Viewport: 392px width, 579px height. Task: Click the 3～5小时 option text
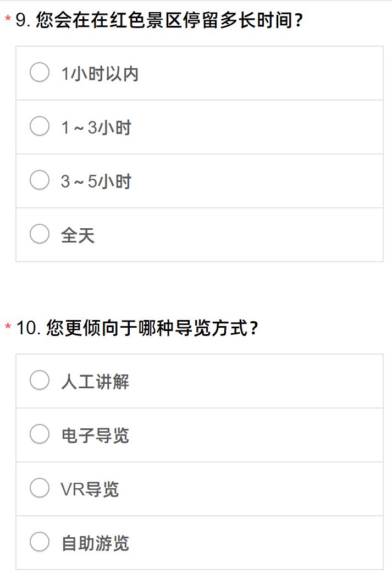pyautogui.click(x=96, y=181)
